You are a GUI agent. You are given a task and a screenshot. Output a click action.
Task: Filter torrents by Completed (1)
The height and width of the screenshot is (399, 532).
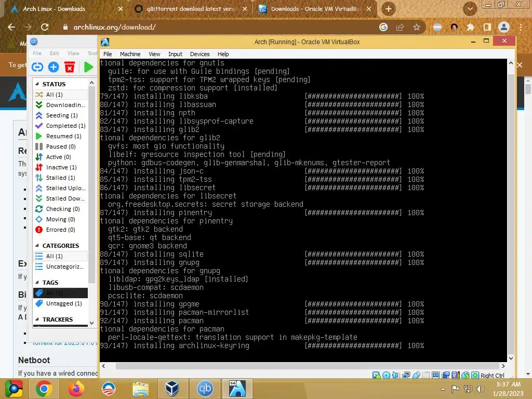click(61, 126)
